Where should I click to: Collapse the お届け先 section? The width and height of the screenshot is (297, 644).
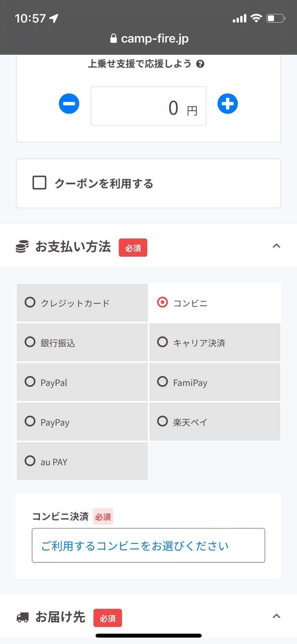click(276, 616)
